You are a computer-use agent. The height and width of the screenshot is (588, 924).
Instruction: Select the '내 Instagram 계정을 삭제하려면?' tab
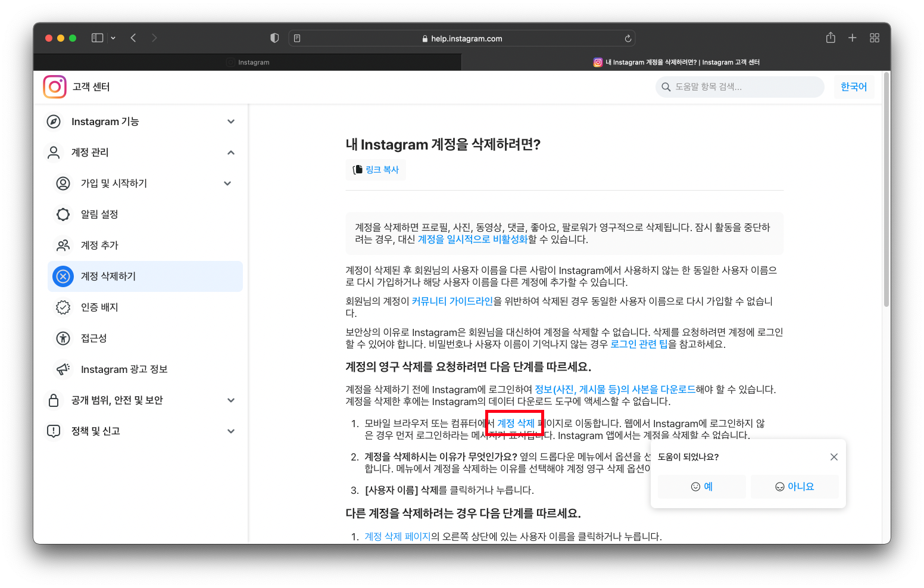coord(676,62)
